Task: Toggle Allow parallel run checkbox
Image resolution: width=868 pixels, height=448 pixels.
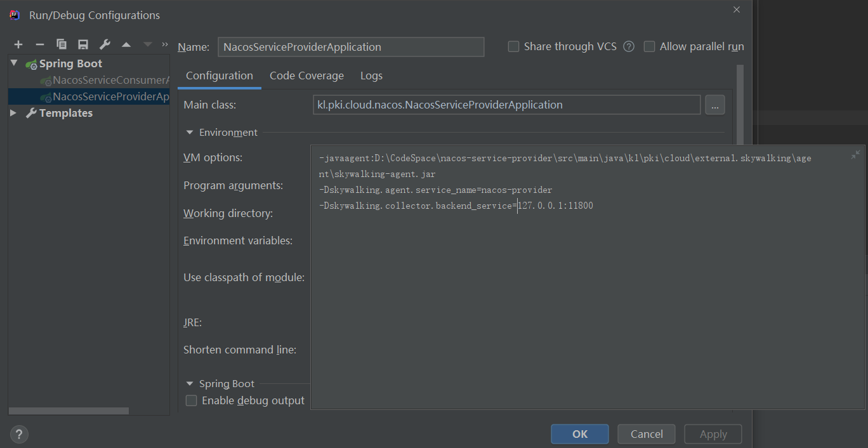Action: point(649,46)
